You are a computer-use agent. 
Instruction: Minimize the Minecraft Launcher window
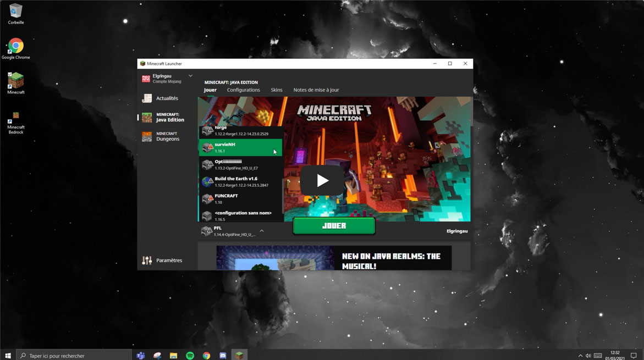coord(434,64)
